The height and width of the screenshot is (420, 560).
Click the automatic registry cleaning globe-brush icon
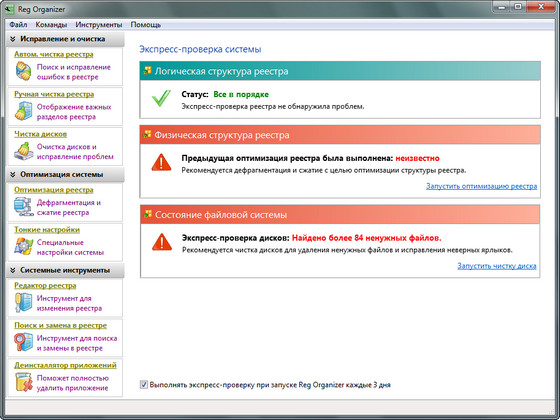tap(24, 71)
